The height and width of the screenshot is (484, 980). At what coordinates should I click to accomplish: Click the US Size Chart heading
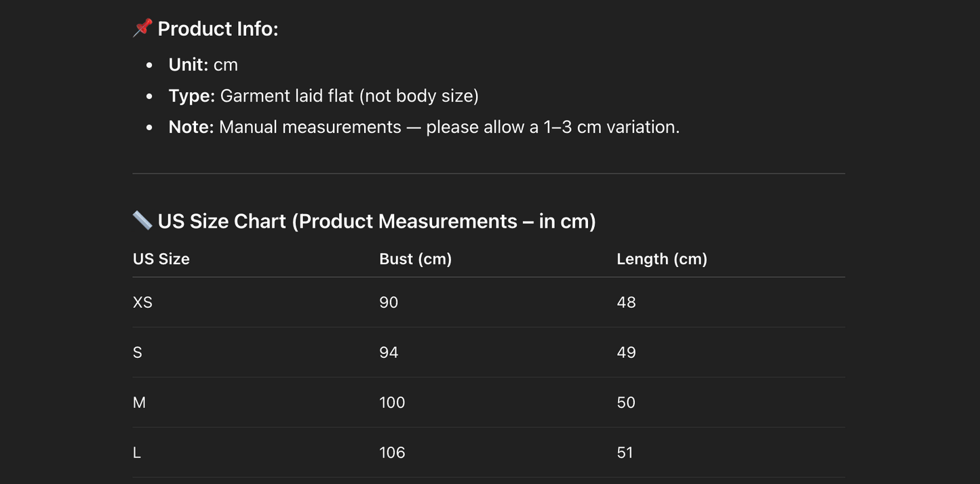(x=376, y=221)
